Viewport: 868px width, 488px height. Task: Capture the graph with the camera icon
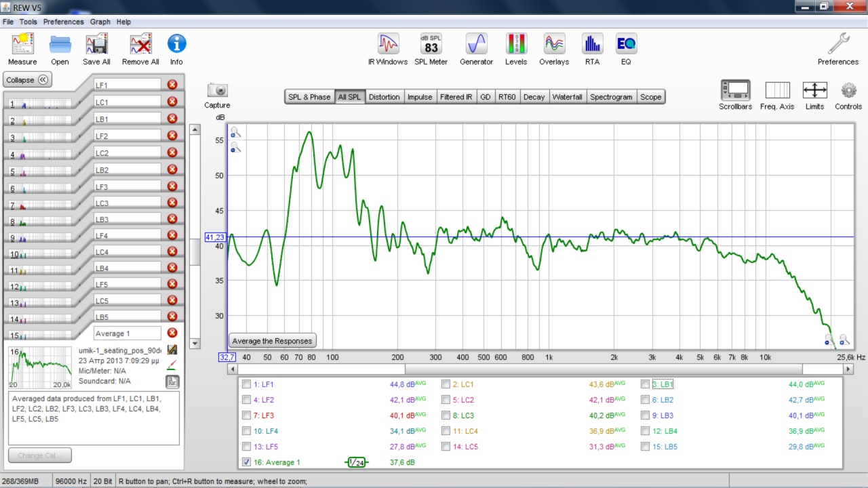pos(217,90)
